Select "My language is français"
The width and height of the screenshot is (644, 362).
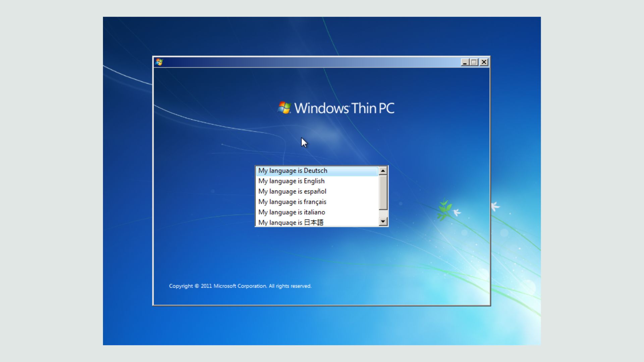tap(317, 202)
